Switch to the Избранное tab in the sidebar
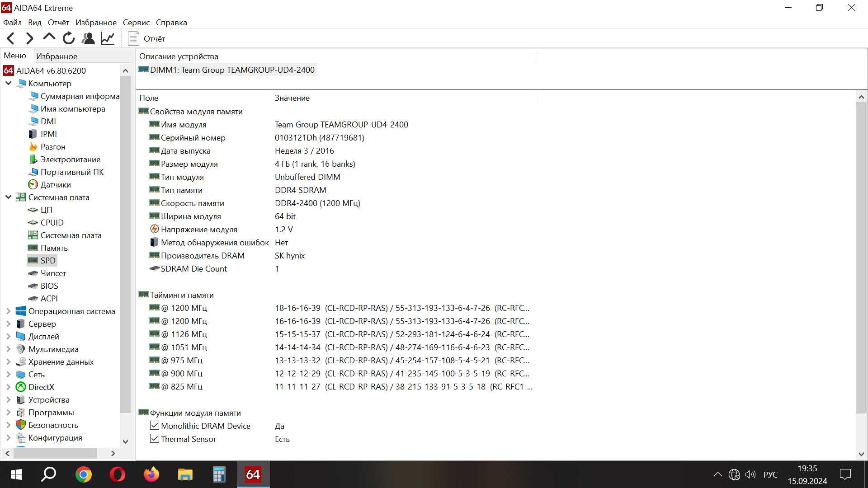This screenshot has height=488, width=868. coord(57,56)
